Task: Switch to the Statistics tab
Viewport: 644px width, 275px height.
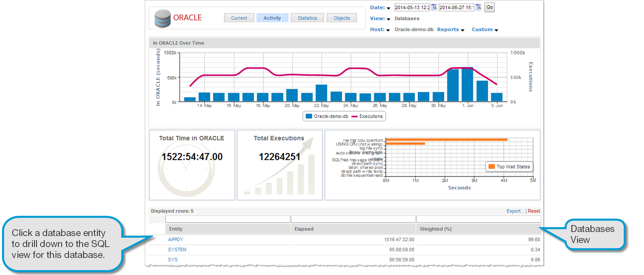Action: [307, 18]
